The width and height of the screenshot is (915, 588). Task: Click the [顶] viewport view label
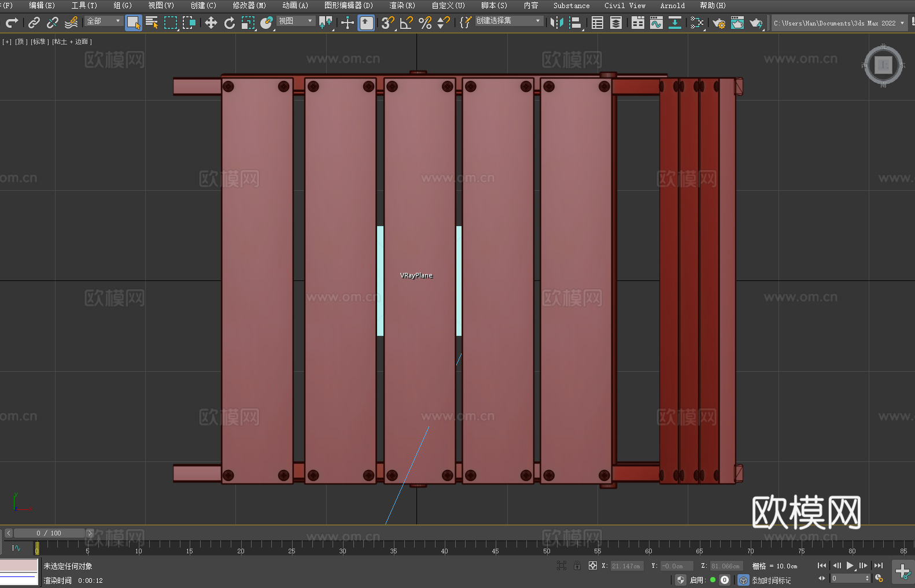[x=21, y=42]
